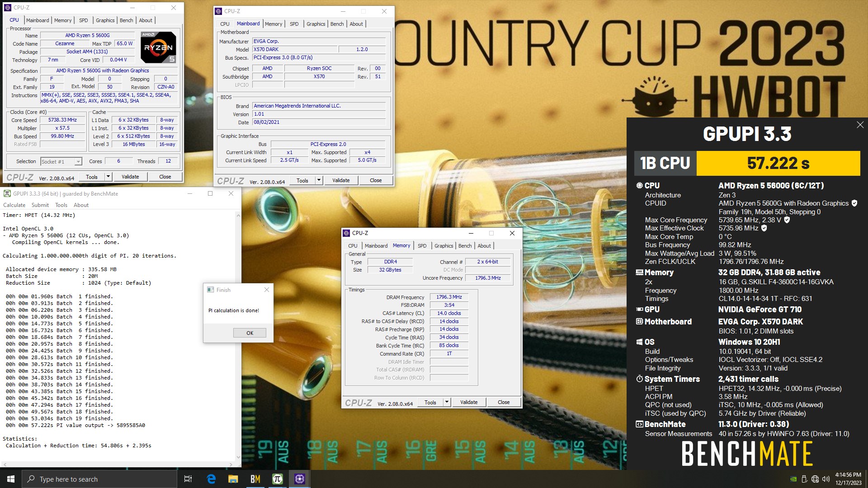Open Submit menu in GPUPI
Viewport: 868px width, 488px height.
tap(40, 205)
